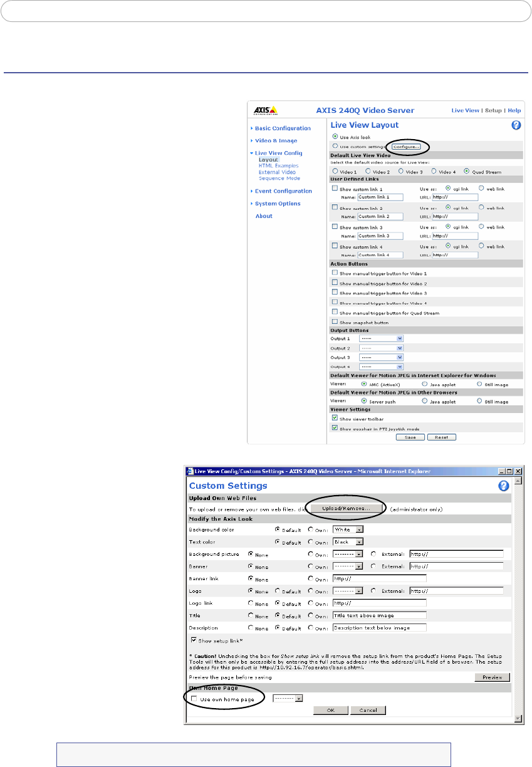Select Quad Stream as default video
Viewport: 532px width, 767px height.
466,170
